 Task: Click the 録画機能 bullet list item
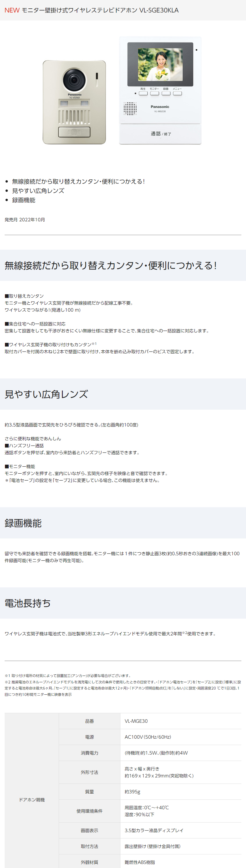[x=24, y=200]
